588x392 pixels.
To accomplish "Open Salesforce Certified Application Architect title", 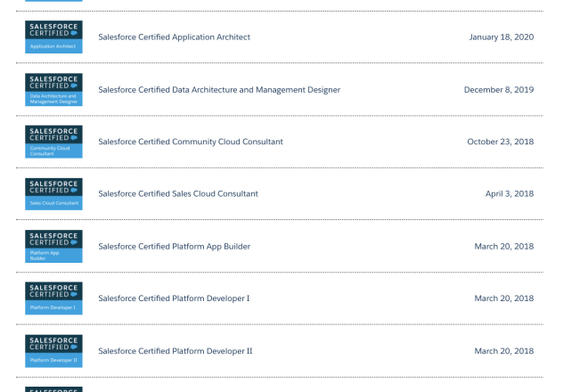I will point(174,37).
